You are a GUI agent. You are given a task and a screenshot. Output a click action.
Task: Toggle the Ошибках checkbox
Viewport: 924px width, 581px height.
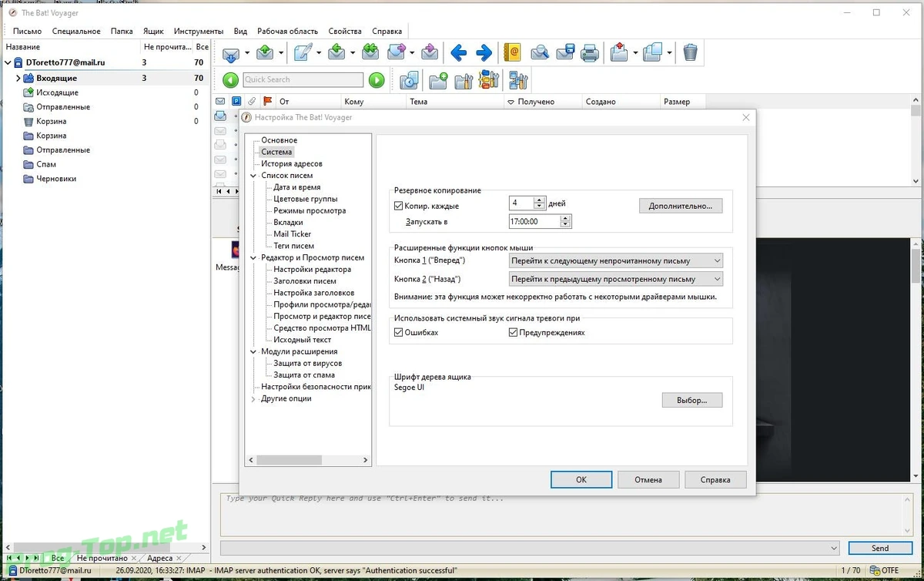click(398, 333)
